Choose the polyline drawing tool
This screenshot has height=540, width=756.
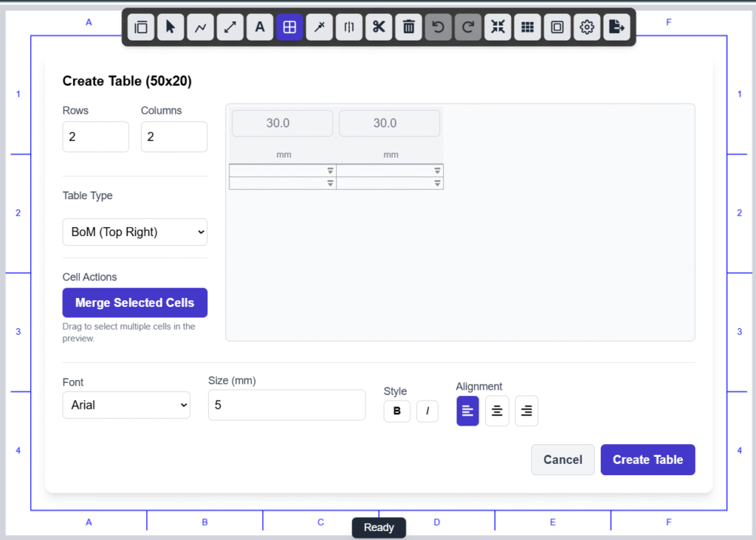pyautogui.click(x=200, y=27)
